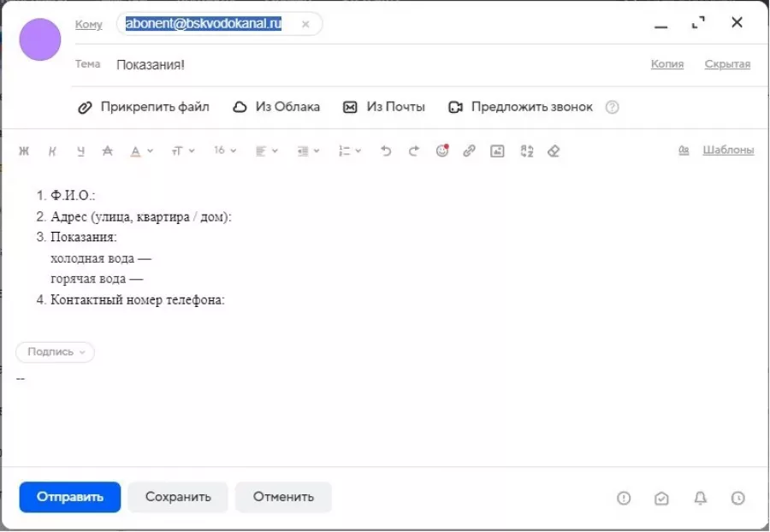Open the Шаблоны templates link
This screenshot has height=532, width=770.
click(727, 150)
